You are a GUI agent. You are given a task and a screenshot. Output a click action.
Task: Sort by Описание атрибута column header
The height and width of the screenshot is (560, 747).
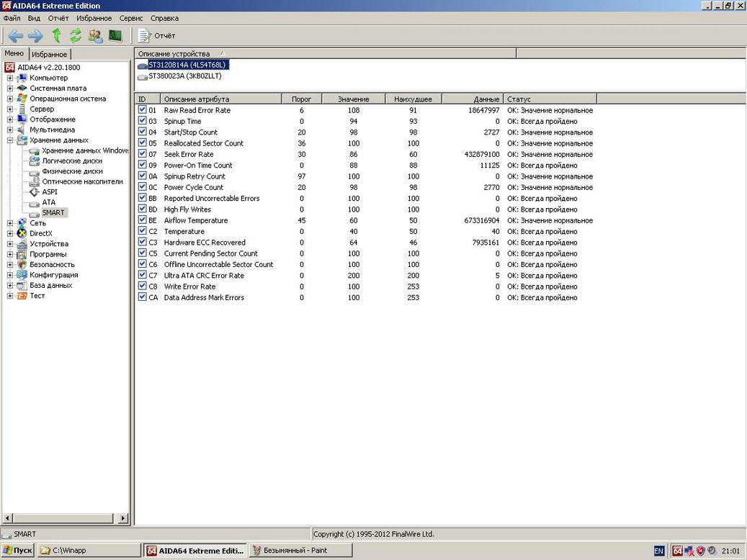pyautogui.click(x=221, y=99)
